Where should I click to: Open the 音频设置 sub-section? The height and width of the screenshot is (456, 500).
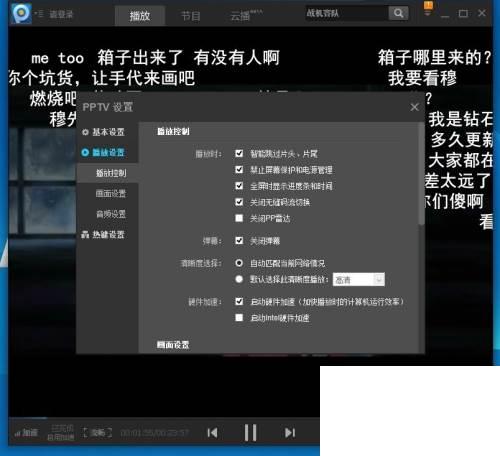tap(111, 214)
